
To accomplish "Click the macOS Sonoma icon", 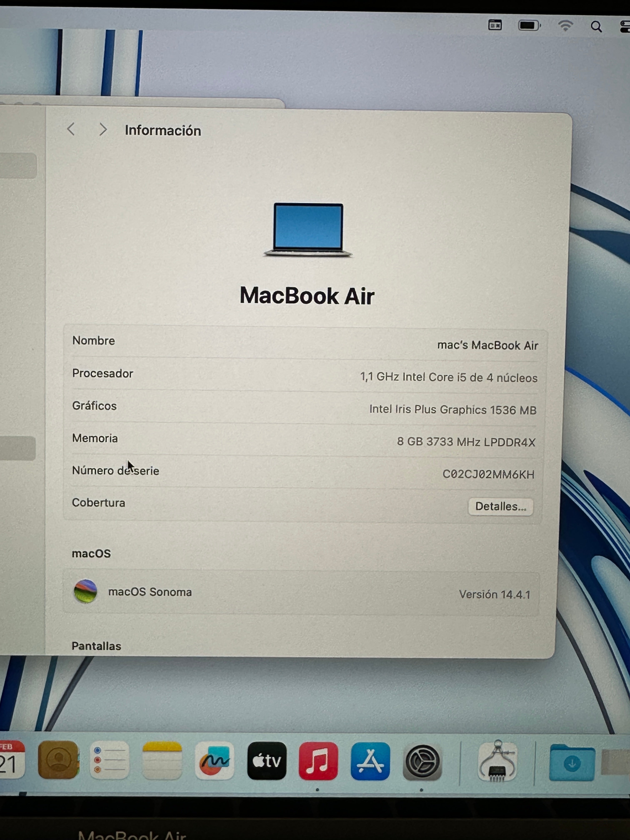I will coord(85,591).
